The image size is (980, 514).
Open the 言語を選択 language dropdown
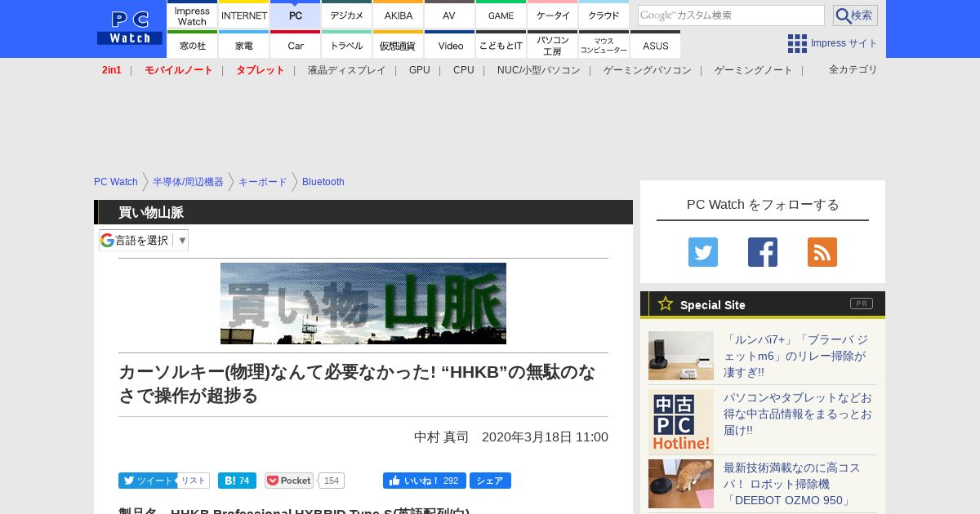click(x=144, y=240)
